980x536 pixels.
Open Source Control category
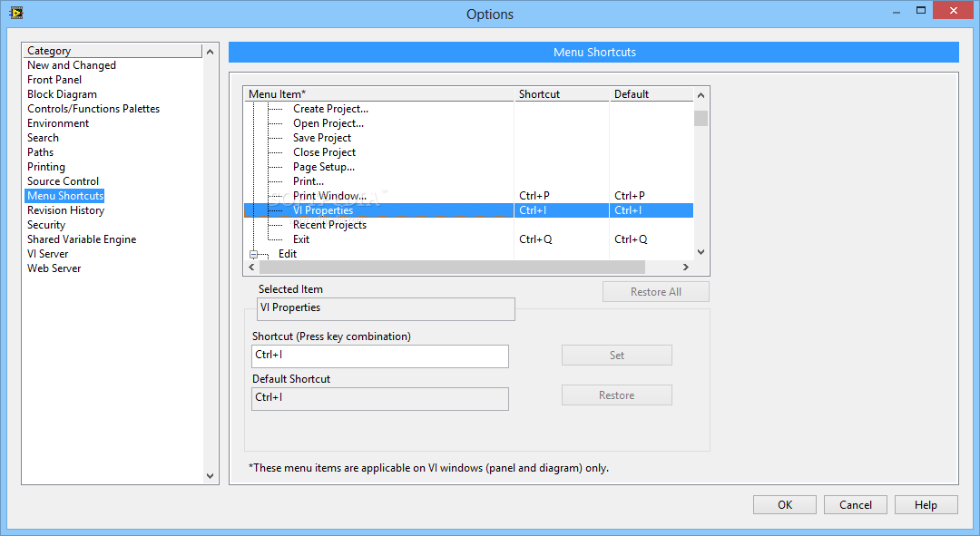(x=63, y=181)
